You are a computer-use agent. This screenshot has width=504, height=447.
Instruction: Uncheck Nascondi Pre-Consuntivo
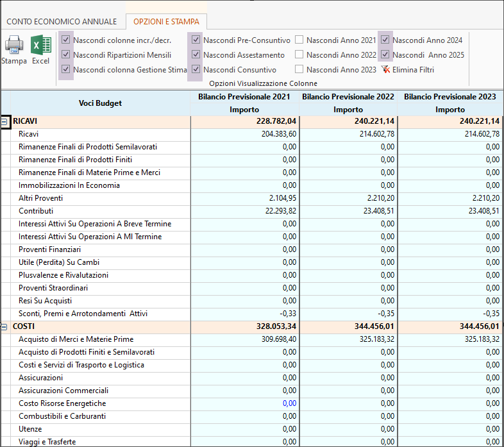[x=196, y=40]
